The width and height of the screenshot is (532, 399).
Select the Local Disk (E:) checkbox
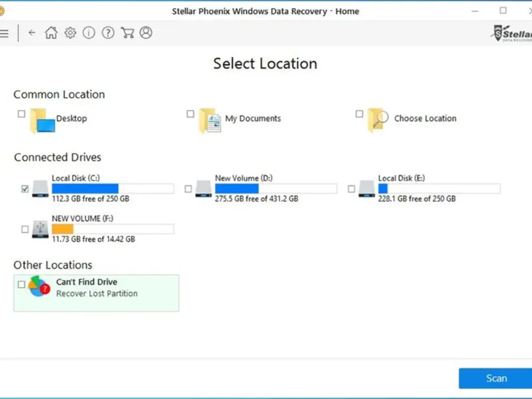352,189
